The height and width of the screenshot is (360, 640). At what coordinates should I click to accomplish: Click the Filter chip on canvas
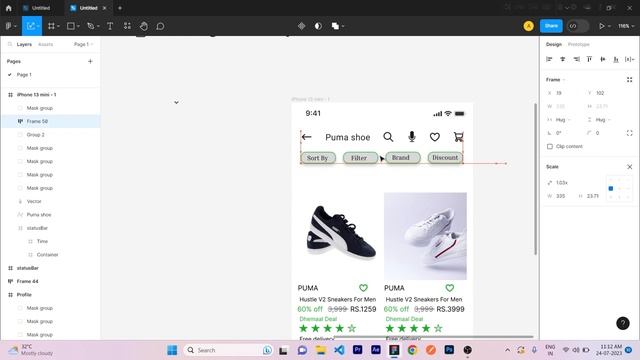360,158
